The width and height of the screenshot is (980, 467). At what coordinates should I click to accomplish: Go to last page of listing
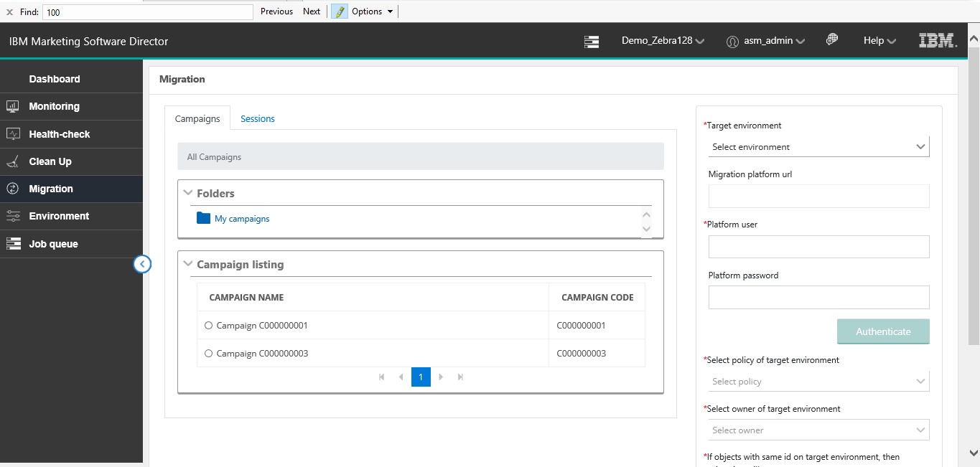tap(460, 377)
